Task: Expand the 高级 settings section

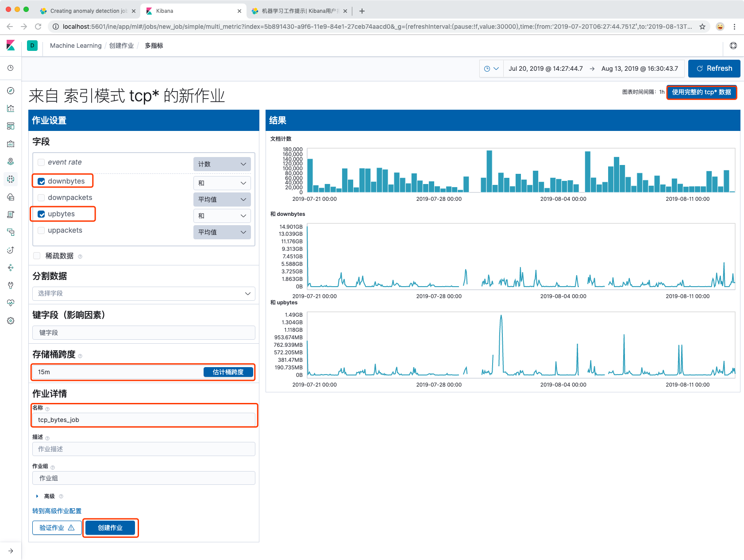Action: point(46,496)
